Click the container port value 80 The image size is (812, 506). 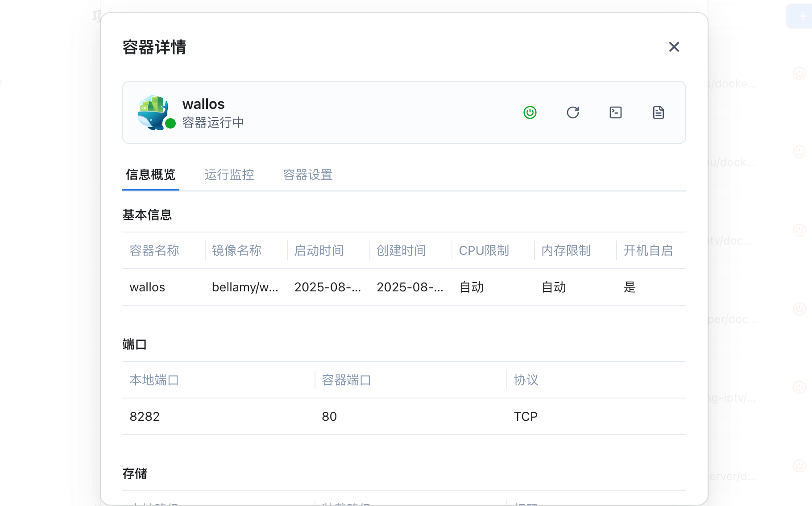[329, 416]
